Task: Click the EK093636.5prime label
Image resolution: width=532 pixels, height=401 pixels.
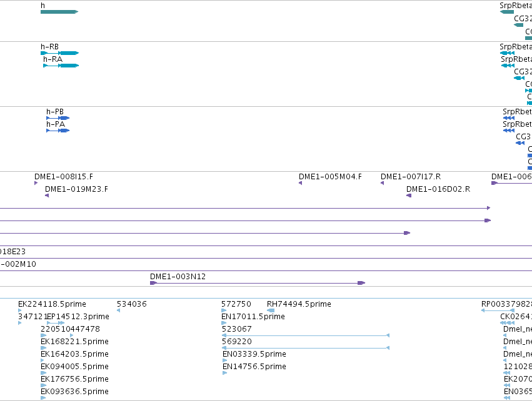Action: point(74,392)
